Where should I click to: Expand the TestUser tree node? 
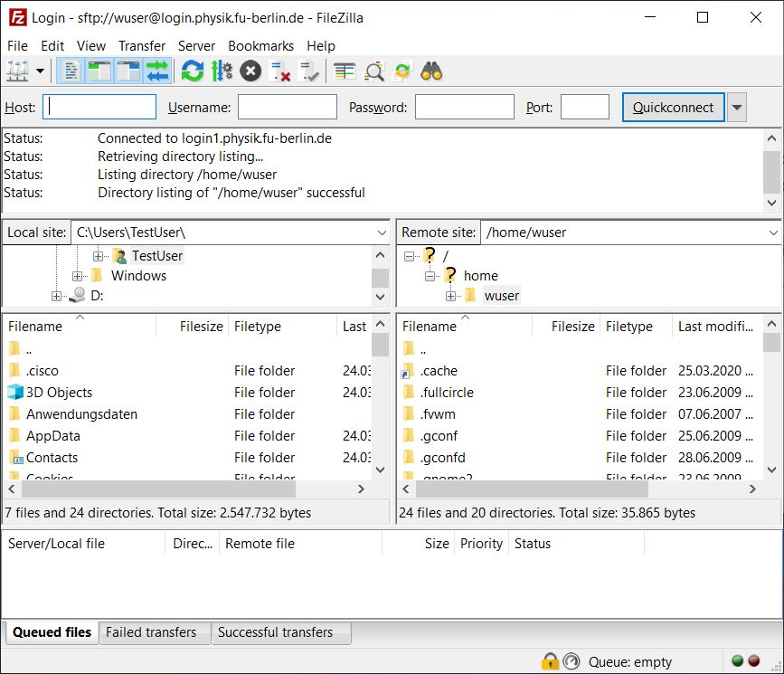point(98,256)
